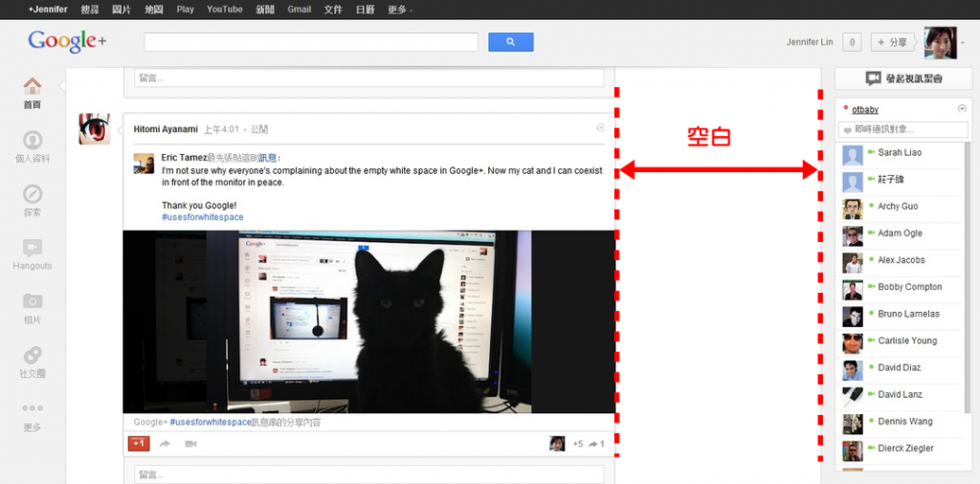The image size is (980, 484).
Task: Click the share arrow icon under post
Action: point(165,444)
